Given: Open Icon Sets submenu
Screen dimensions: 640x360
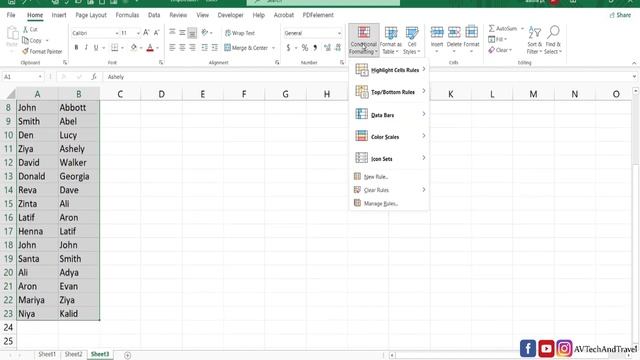Looking at the screenshot, I should click(389, 159).
